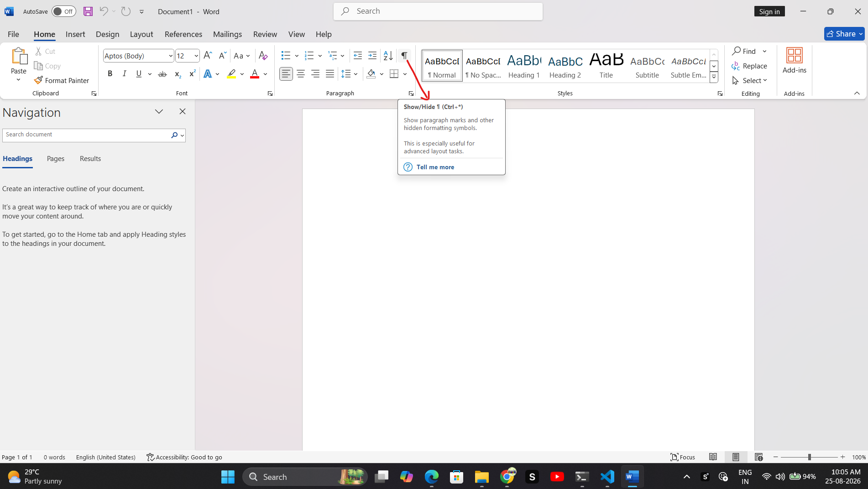Clear all formatting with the eraser A icon
Screen dimensions: 868x489
[x=263, y=56]
